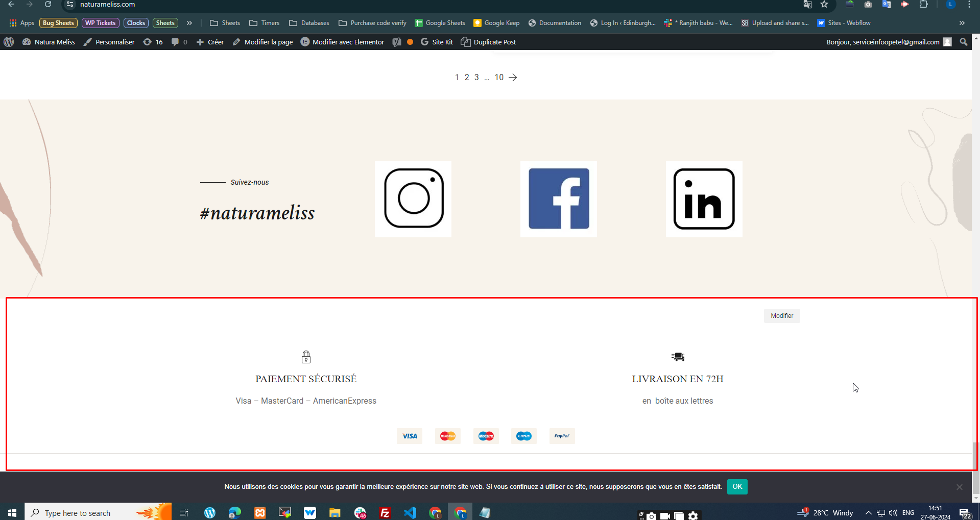The image size is (980, 520).
Task: Open the Google Translate page icon
Action: (807, 4)
